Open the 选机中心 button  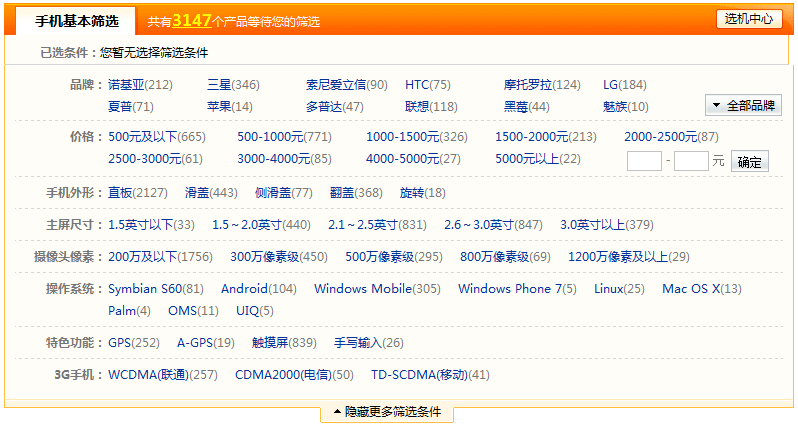pos(749,19)
